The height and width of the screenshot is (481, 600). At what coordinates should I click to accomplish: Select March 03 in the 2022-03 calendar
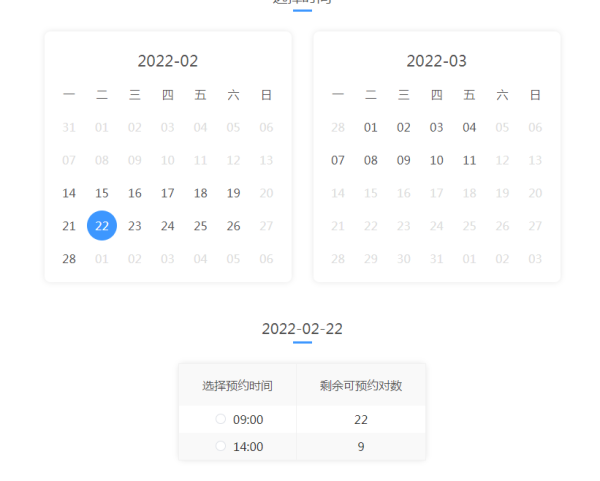[436, 127]
